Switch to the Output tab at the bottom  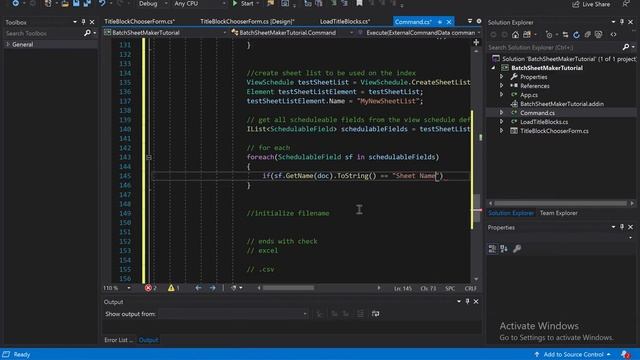click(x=149, y=340)
